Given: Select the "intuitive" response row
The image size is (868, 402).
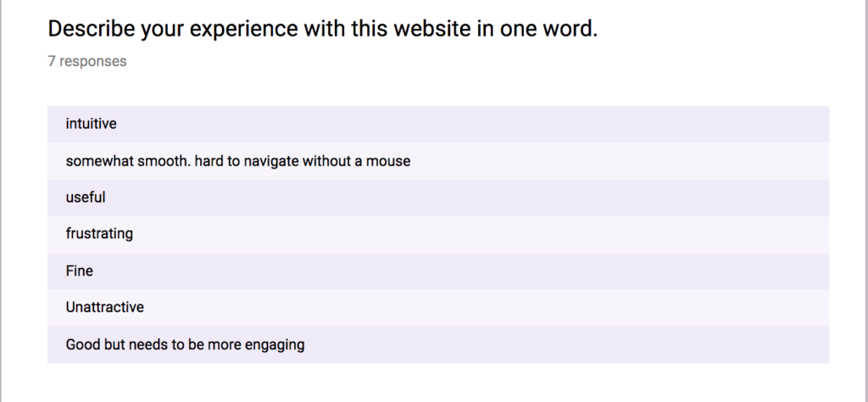Looking at the screenshot, I should [x=438, y=124].
